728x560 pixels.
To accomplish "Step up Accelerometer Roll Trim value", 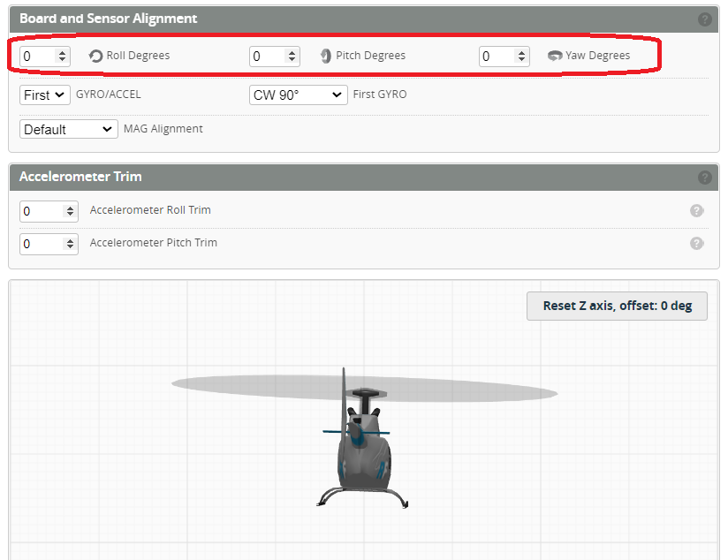I will click(x=71, y=208).
